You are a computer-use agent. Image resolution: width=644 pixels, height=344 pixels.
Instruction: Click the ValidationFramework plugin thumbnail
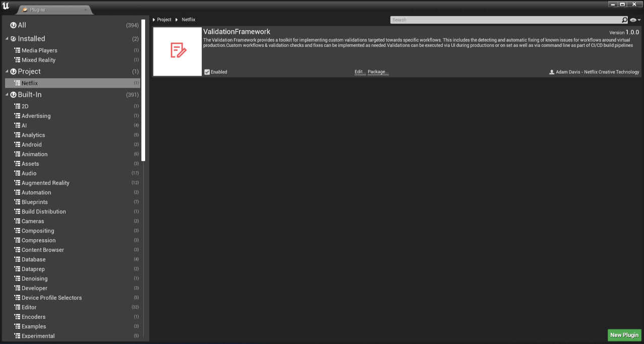point(177,51)
